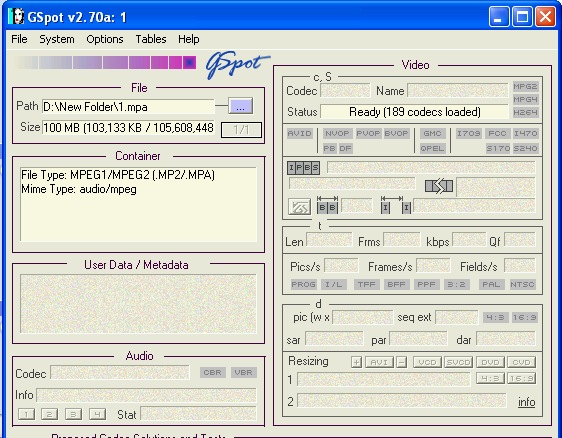Select audio stream button 4
562x438 pixels.
[97, 414]
